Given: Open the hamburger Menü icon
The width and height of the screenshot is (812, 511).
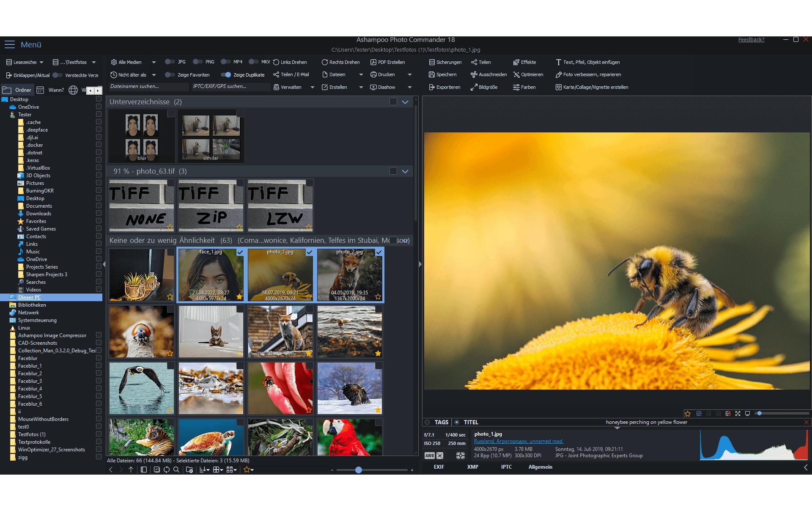Looking at the screenshot, I should click(10, 44).
